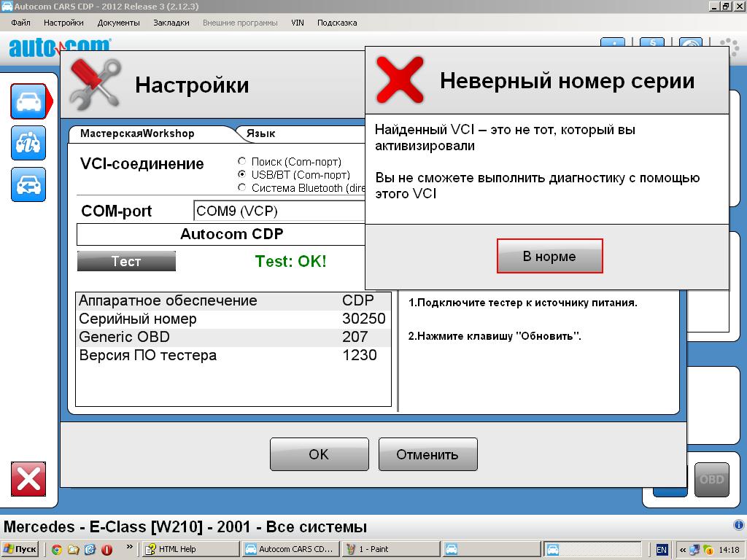Screen dimensions: 747x560
Task: Open the Windows Пуск start button
Action: [x=20, y=549]
